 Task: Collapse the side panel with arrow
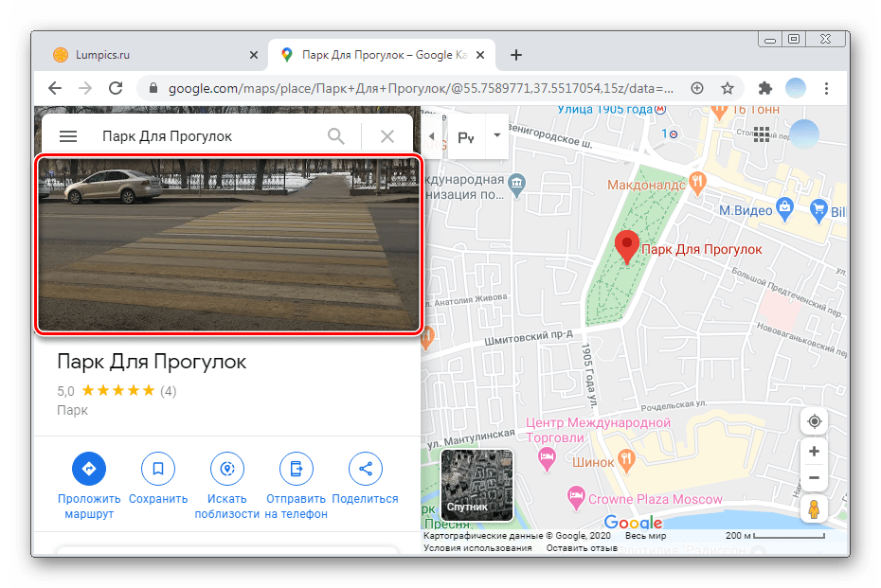pyautogui.click(x=432, y=136)
